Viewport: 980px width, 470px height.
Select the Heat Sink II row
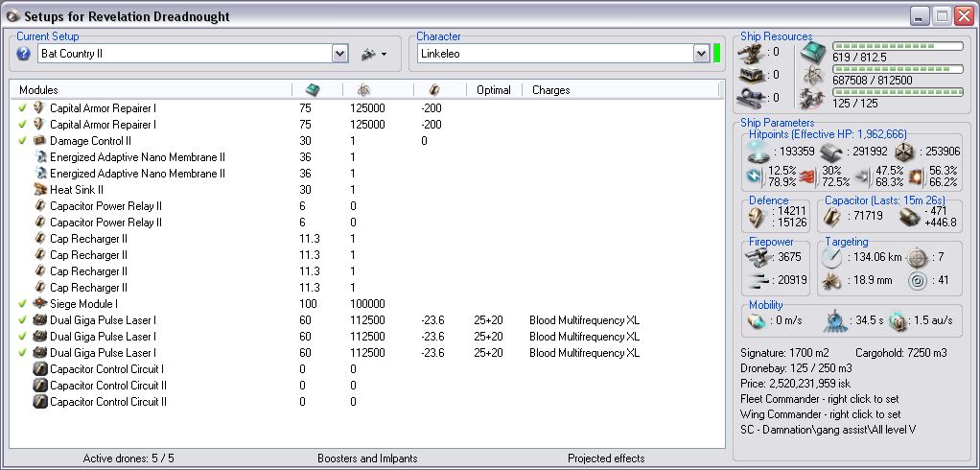(366, 189)
